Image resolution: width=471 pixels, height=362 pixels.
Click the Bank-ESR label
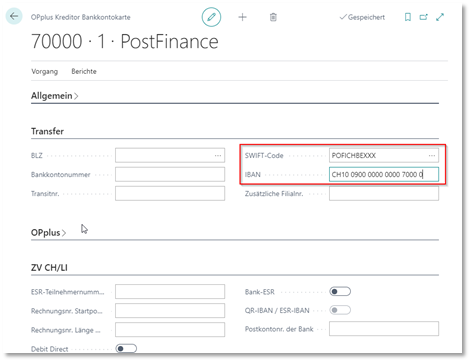pyautogui.click(x=260, y=292)
